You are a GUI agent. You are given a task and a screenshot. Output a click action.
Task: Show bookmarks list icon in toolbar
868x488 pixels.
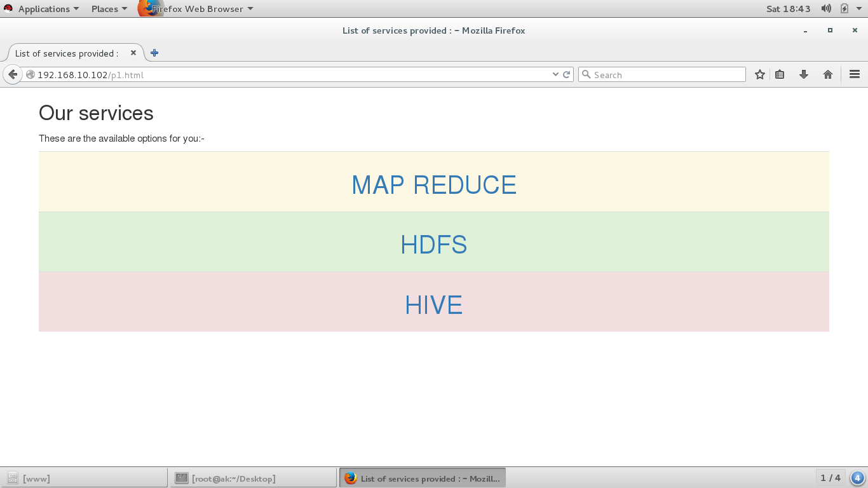click(x=780, y=74)
